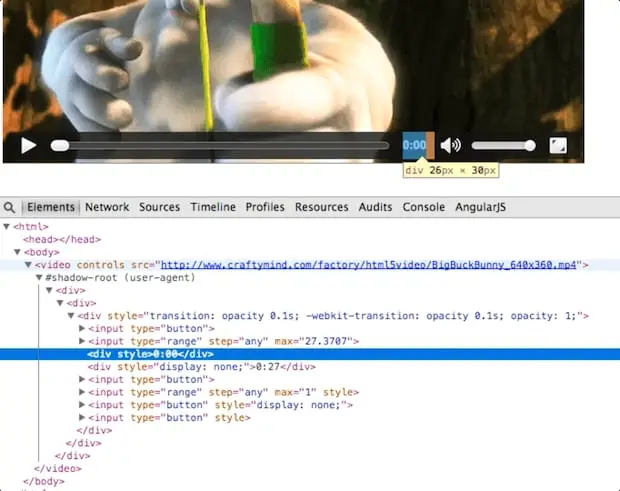This screenshot has height=491, width=620.
Task: Switch to the Console tab
Action: [x=423, y=207]
